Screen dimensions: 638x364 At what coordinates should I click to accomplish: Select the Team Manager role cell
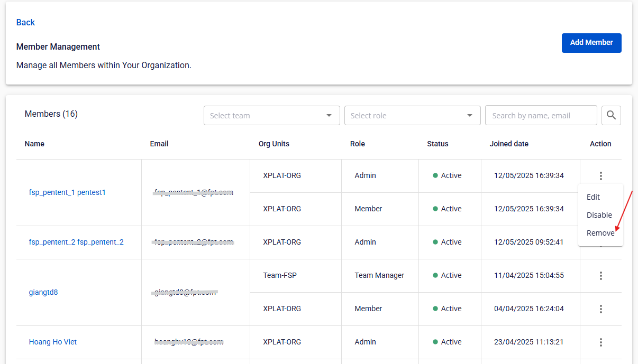pyautogui.click(x=379, y=276)
